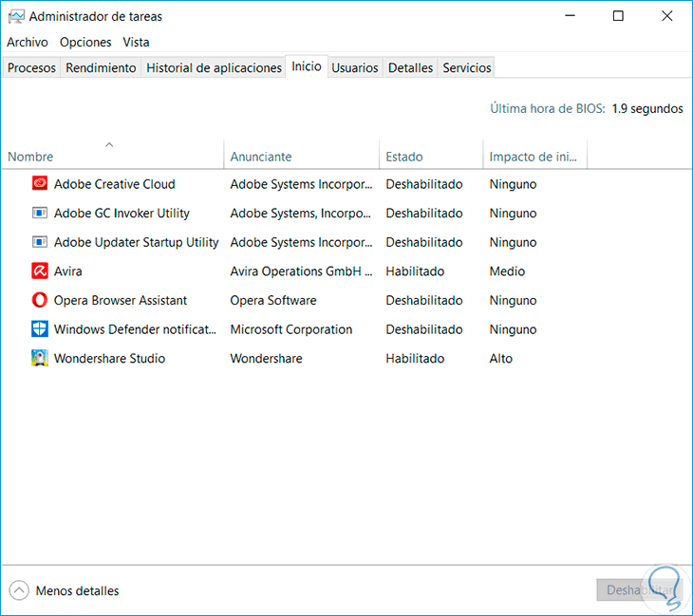Screen dimensions: 693x616
Task: Click the Task Manager title bar icon
Action: point(16,17)
